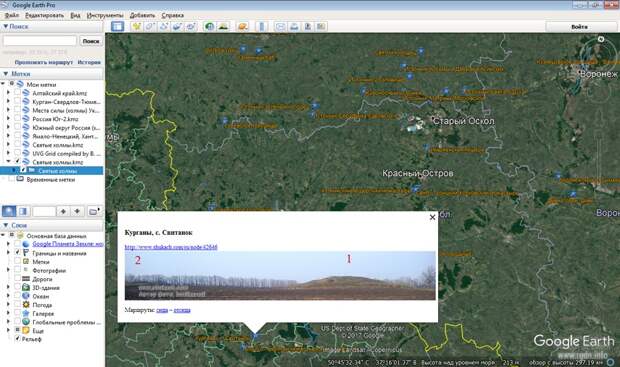The image size is (620, 367).
Task: Open the shukach.com URL in the balloon
Action: [171, 247]
